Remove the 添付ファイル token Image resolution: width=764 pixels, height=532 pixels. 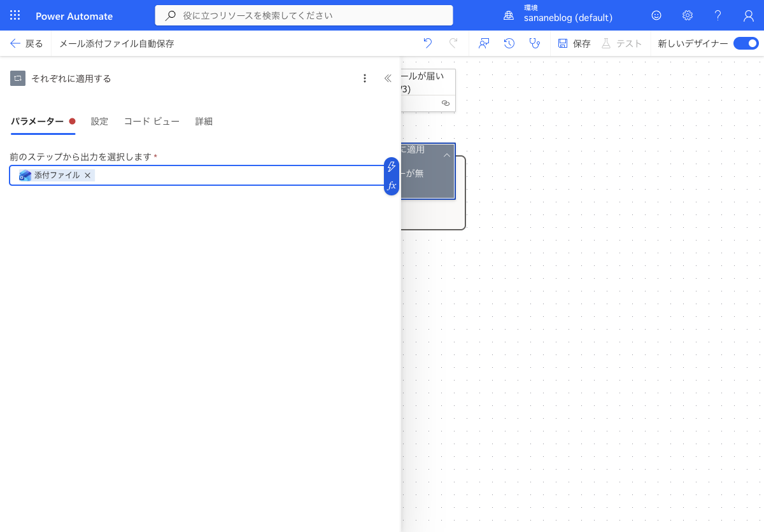click(x=88, y=175)
